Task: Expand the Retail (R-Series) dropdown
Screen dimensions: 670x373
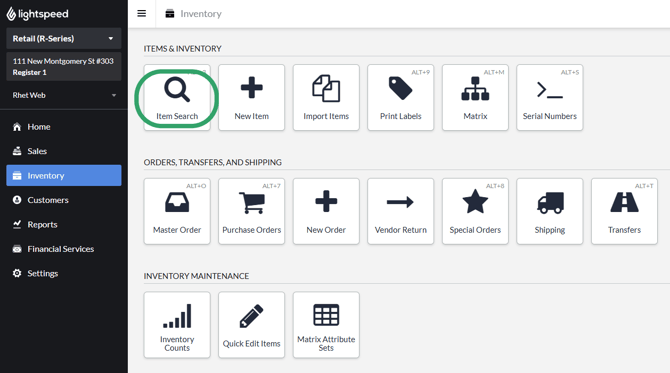Action: coord(64,38)
